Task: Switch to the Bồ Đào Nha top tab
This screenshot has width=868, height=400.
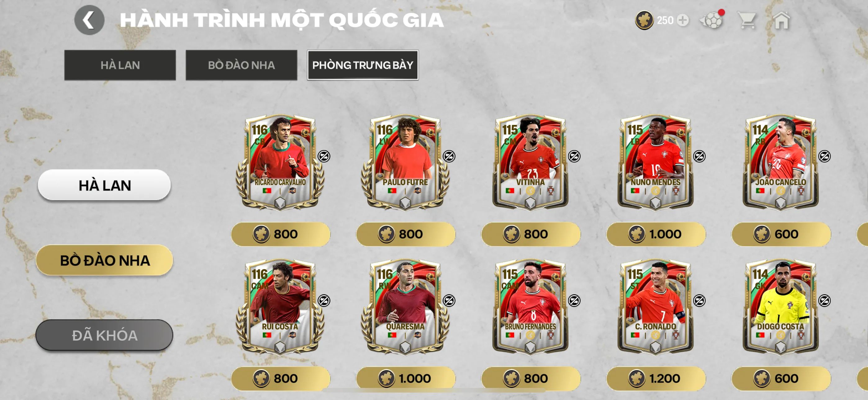Action: point(241,65)
